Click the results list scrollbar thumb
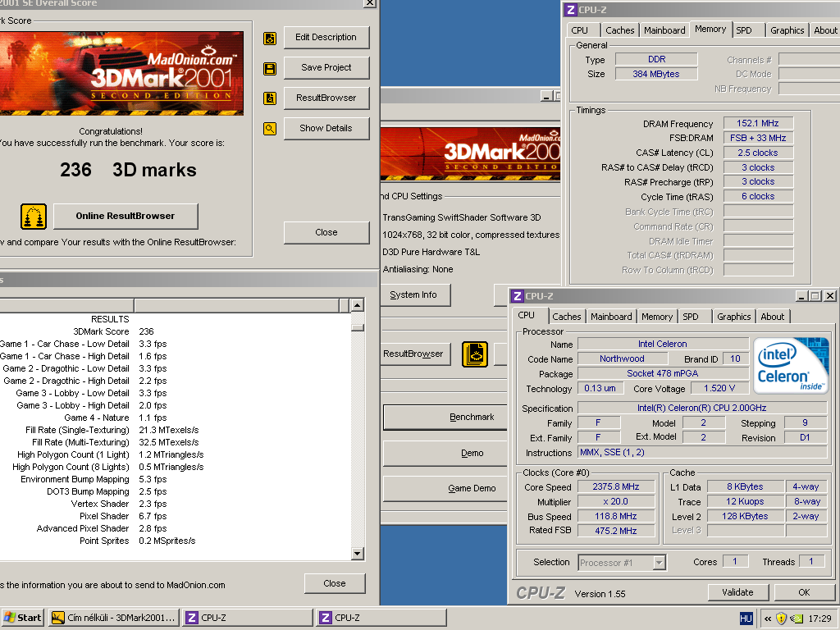840x630 pixels. tap(358, 327)
